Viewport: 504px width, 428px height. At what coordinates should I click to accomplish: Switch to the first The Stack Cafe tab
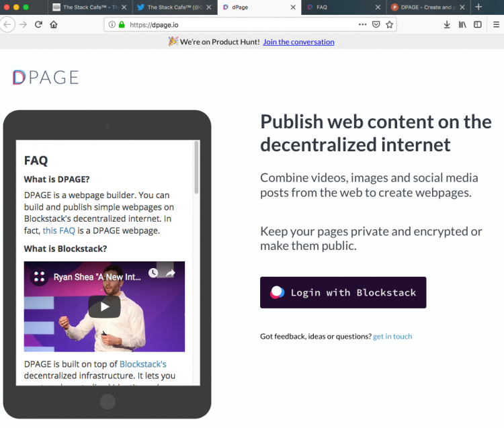click(90, 7)
